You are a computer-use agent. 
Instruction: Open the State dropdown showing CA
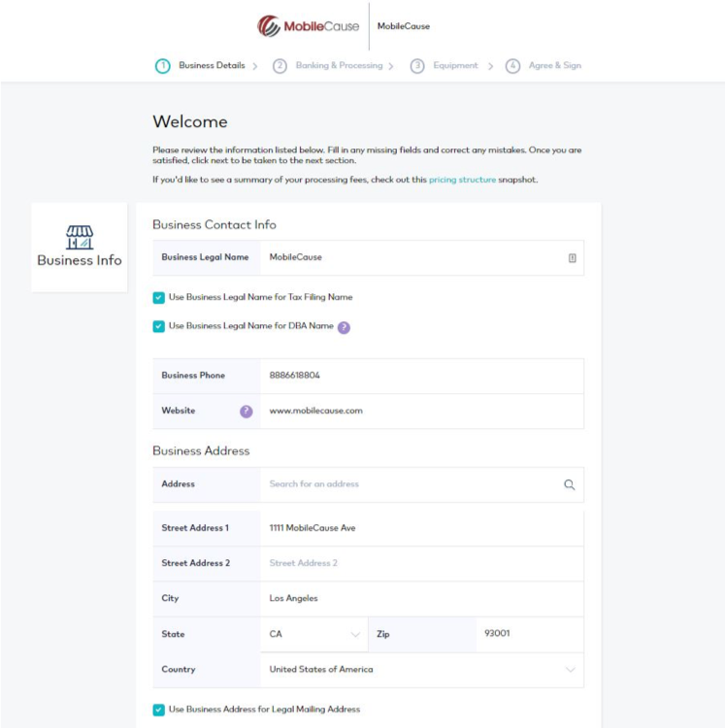point(314,634)
